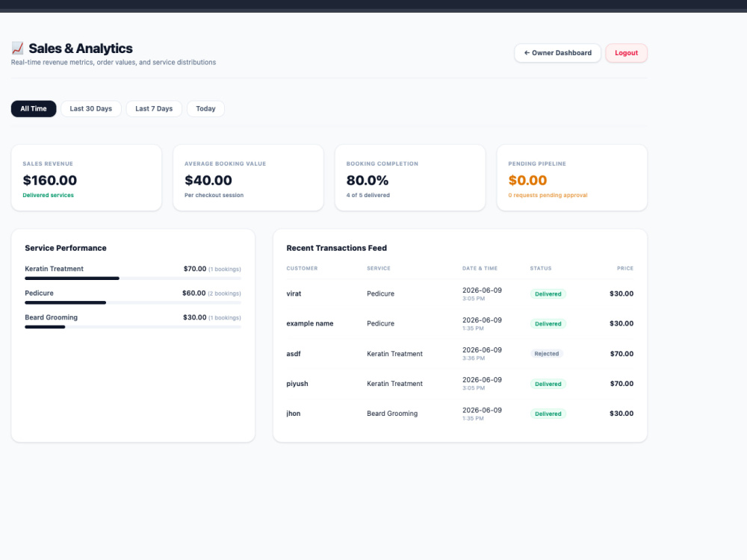Filter analytics by Today
The height and width of the screenshot is (560, 747).
[206, 108]
